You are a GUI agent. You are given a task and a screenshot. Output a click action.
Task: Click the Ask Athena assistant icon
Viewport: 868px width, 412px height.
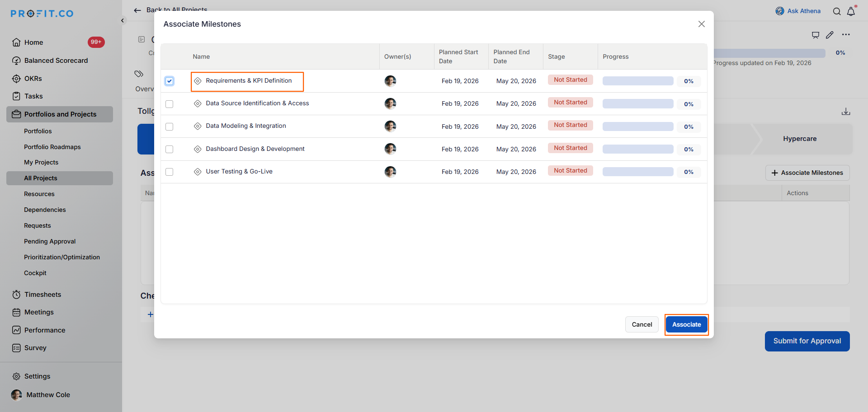tap(780, 11)
